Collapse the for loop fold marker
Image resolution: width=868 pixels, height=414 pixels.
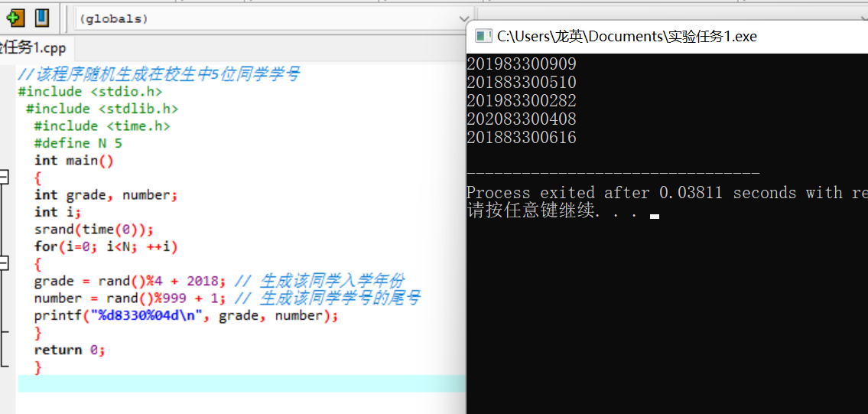coord(4,262)
